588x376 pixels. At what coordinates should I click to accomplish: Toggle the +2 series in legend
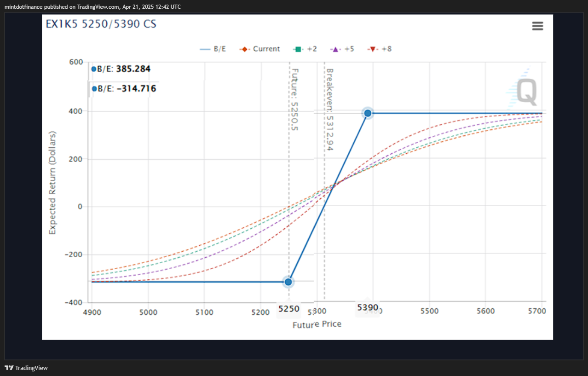point(305,49)
